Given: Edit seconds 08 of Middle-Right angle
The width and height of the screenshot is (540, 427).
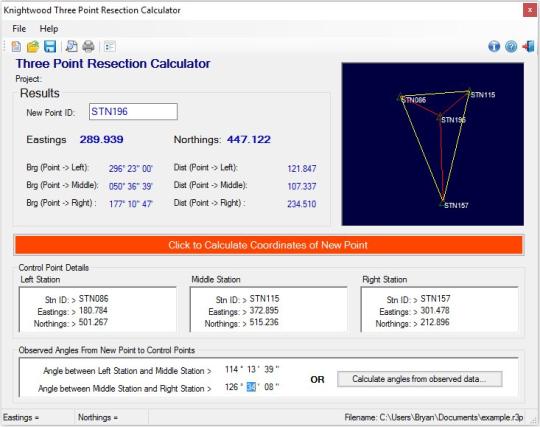Looking at the screenshot, I should click(x=269, y=387).
